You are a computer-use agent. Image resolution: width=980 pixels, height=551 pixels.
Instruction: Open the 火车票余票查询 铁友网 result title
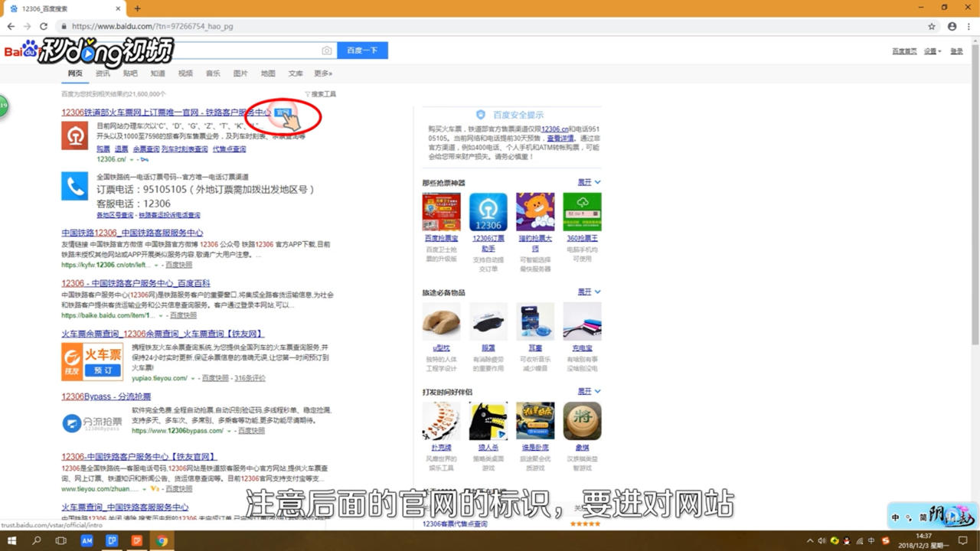163,334
